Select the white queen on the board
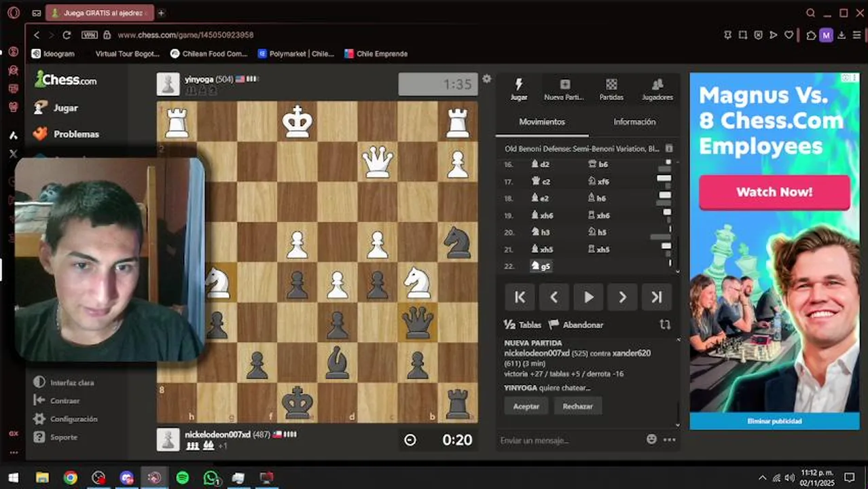 (378, 162)
